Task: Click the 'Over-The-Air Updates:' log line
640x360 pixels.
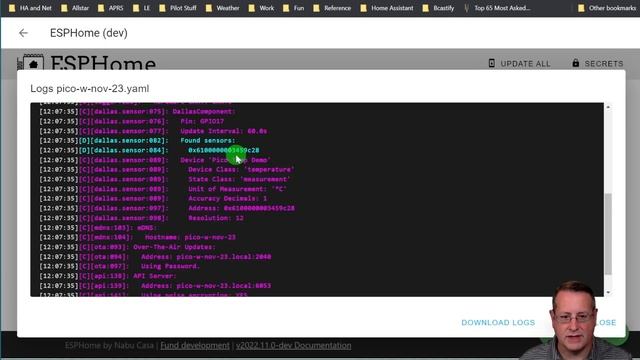Action: (127, 247)
